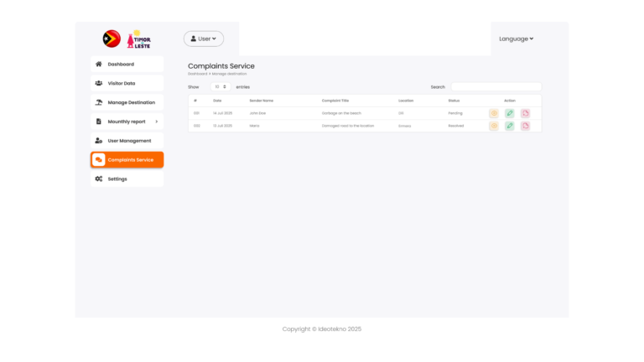The width and height of the screenshot is (644, 362).
Task: Click the Mounthly report document icon
Action: point(99,122)
